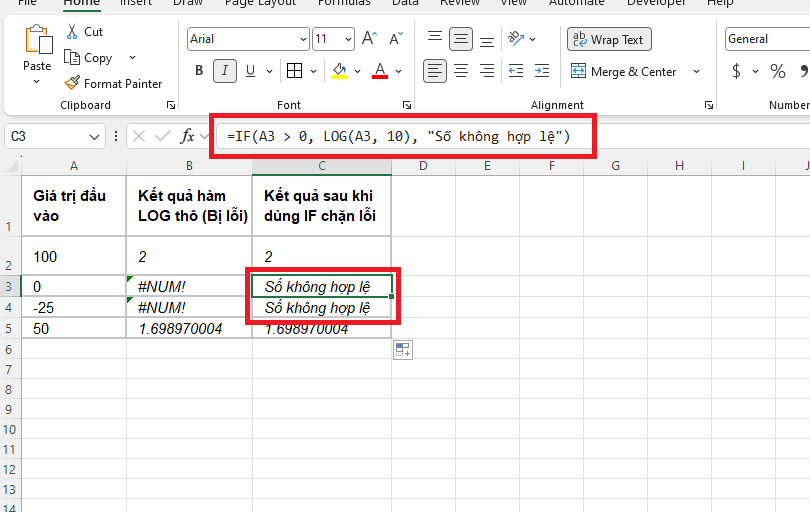Increase font size with the larger A icon
The image size is (810, 512).
(x=369, y=38)
